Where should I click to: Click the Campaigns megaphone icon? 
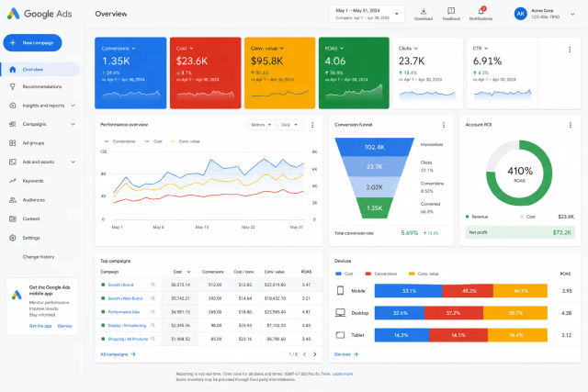tap(12, 124)
